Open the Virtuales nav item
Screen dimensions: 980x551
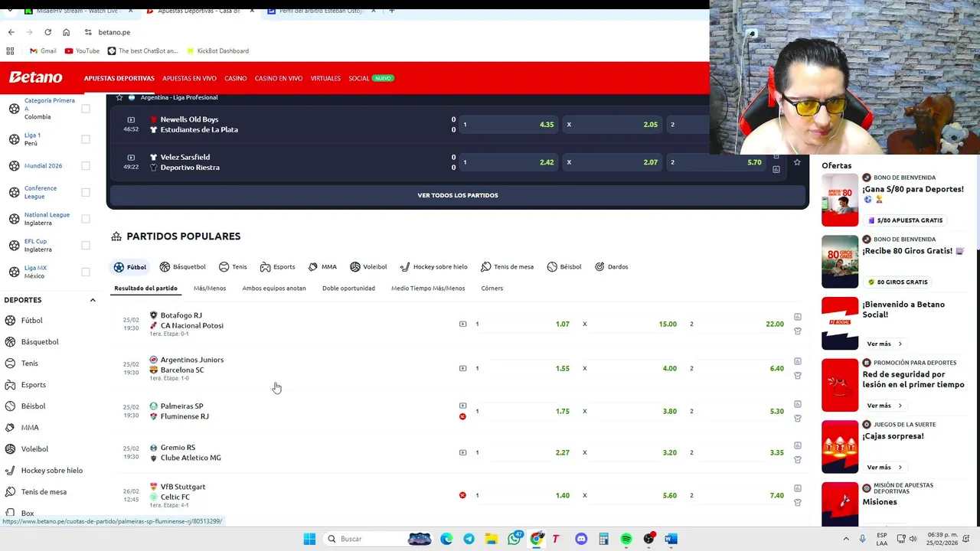(x=325, y=78)
